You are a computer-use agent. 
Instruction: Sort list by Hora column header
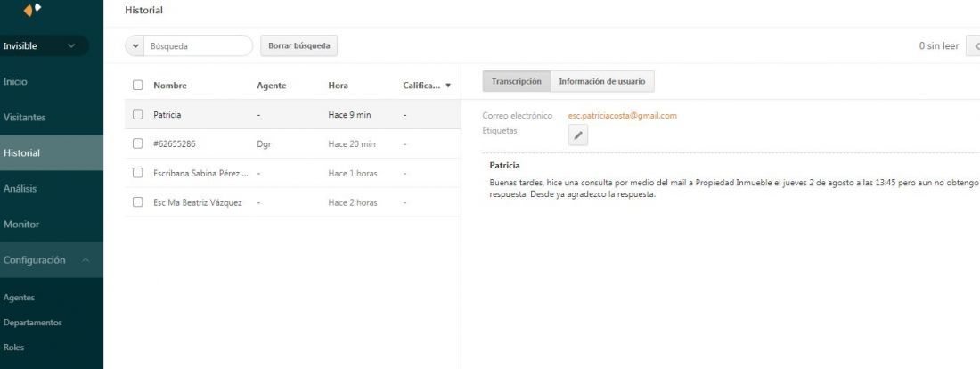pos(339,86)
